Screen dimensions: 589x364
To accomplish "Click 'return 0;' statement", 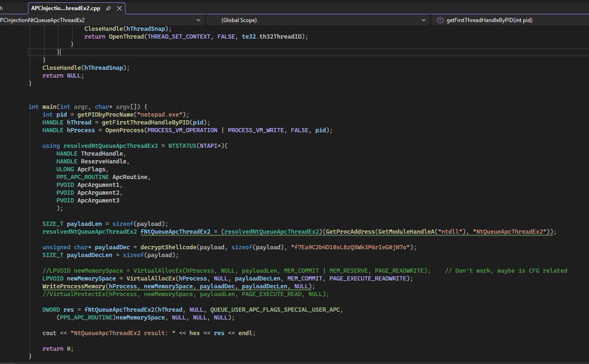I will click(58, 349).
